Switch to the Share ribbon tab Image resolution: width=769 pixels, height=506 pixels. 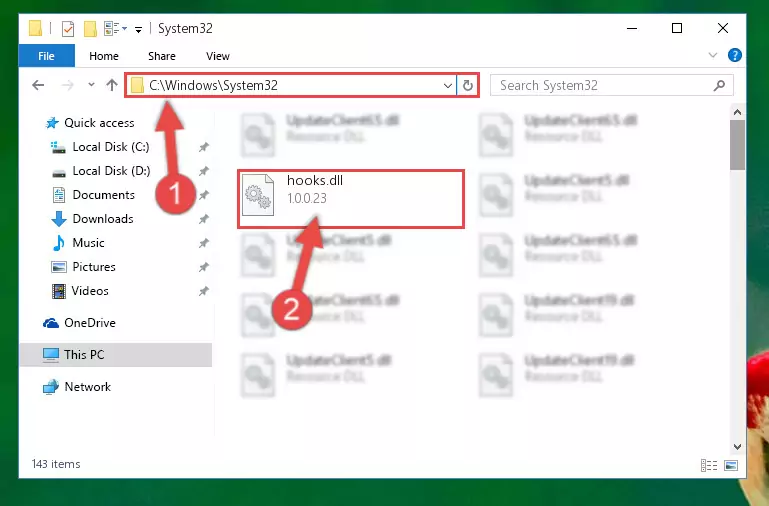[162, 56]
